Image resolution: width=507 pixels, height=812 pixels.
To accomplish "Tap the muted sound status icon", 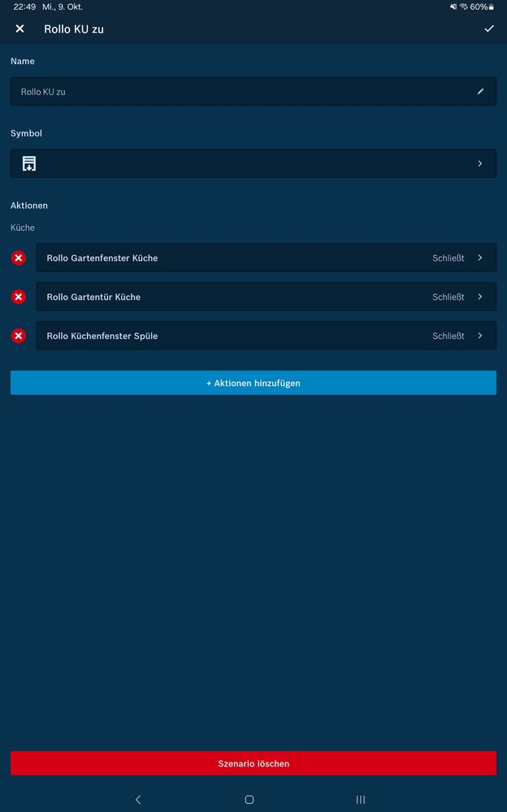I will click(453, 7).
